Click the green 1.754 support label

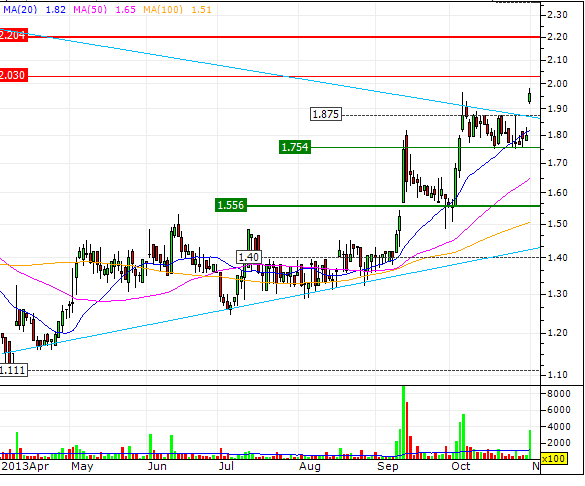point(295,147)
